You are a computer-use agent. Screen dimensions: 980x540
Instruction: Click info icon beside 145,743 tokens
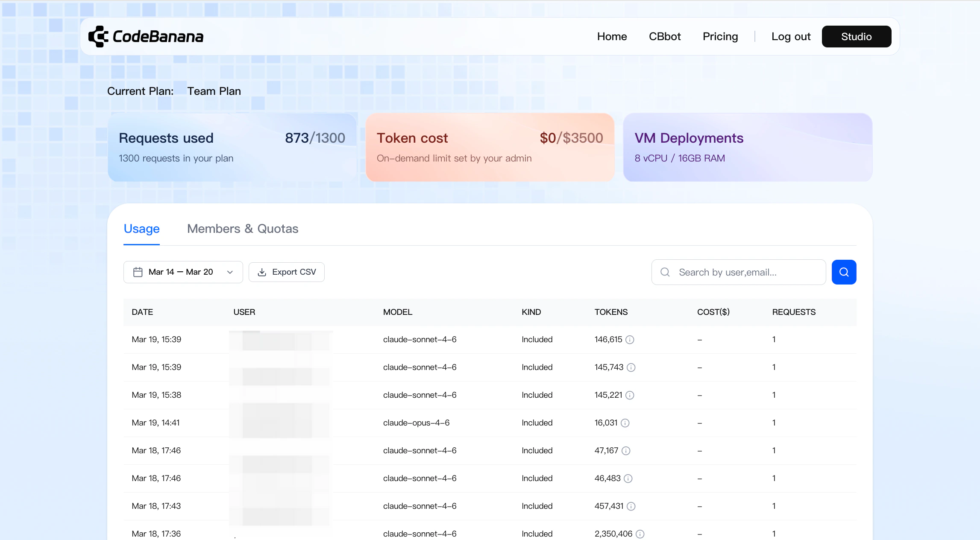tap(631, 367)
